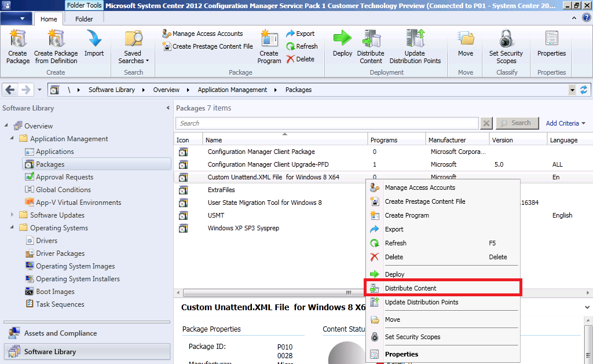Image resolution: width=593 pixels, height=364 pixels.
Task: Choose Distribute Content from the context menu
Action: pyautogui.click(x=443, y=288)
